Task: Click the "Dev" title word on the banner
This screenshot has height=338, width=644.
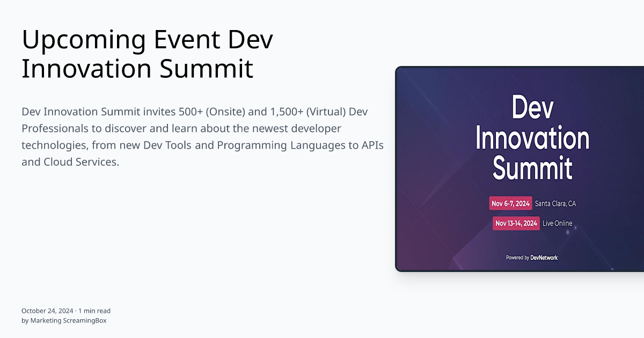Action: (533, 108)
